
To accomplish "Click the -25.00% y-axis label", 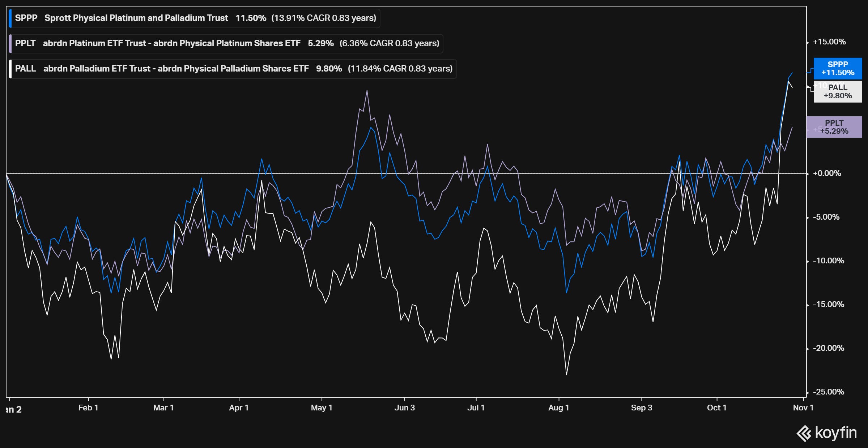I will 828,392.
